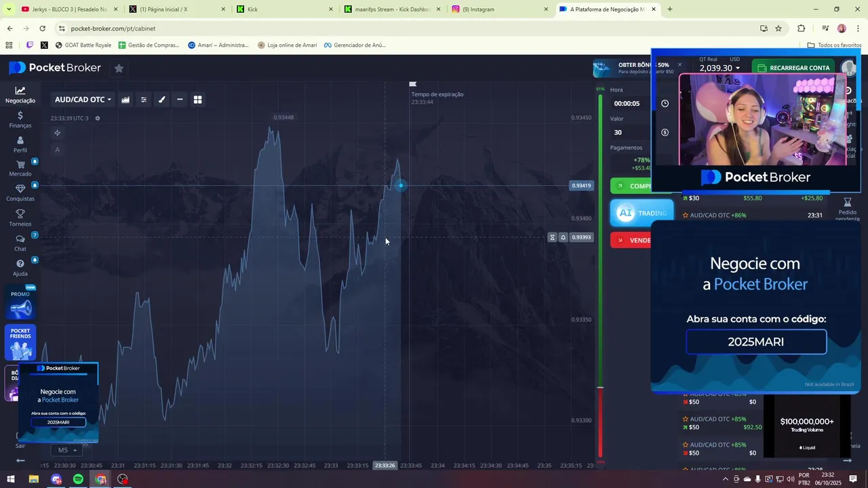
Task: Collapse the left sidebar with arrow
Action: click(20, 460)
